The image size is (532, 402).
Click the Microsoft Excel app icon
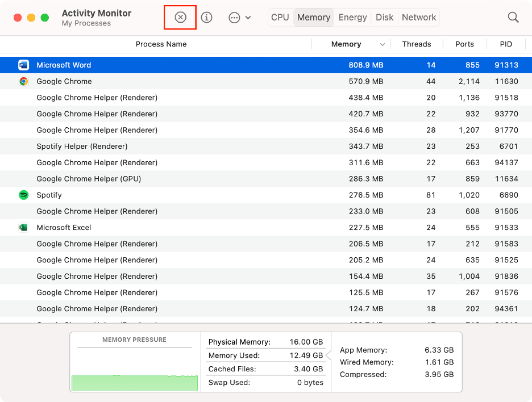23,227
